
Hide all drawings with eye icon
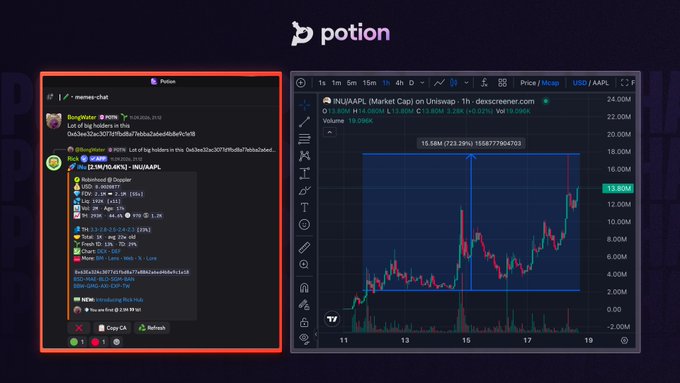[x=304, y=338]
